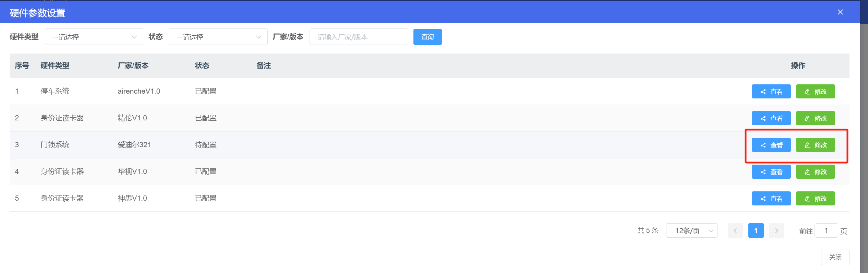Click the 关闭 button
The width and height of the screenshot is (868, 273).
click(835, 257)
